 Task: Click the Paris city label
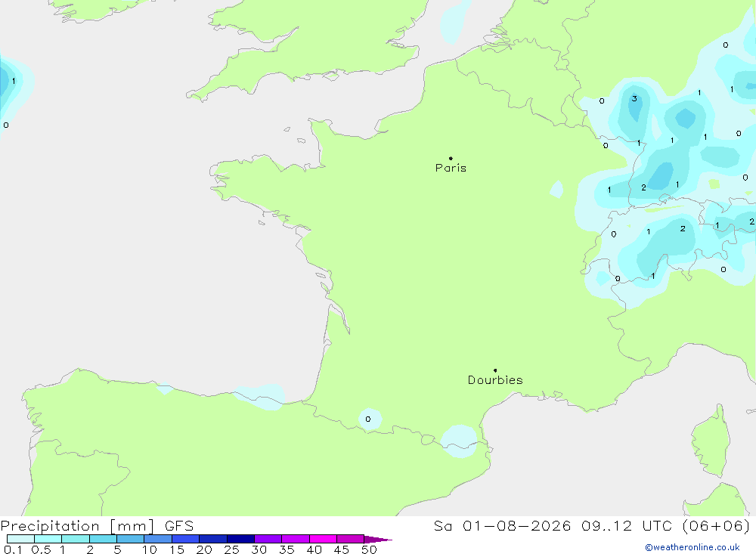click(451, 168)
